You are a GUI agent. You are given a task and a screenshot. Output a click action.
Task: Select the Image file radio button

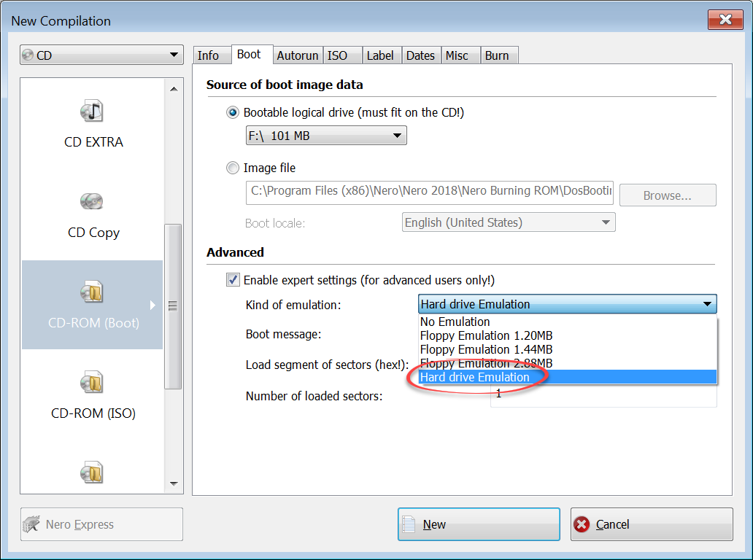click(233, 168)
